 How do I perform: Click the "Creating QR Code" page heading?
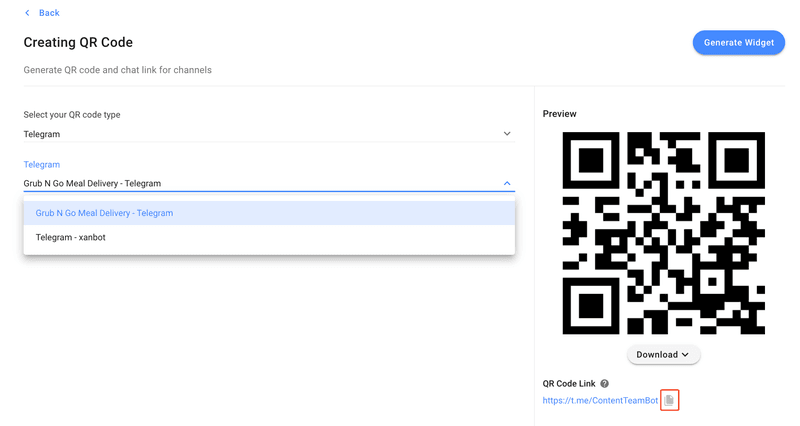click(78, 43)
